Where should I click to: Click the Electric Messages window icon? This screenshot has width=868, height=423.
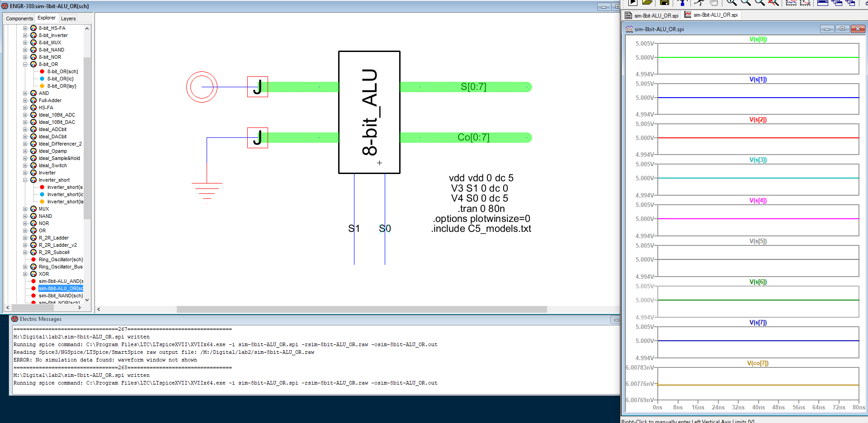click(x=14, y=319)
